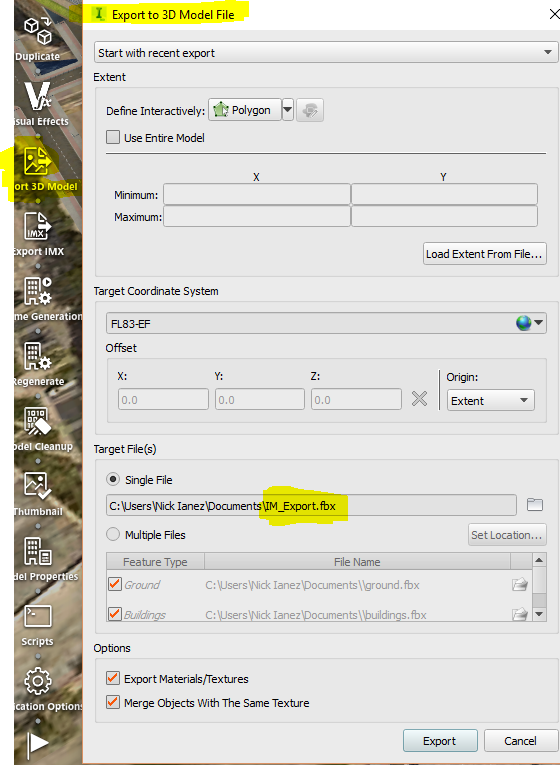Click the greyed extent tool icon beside Polygon

pos(310,110)
